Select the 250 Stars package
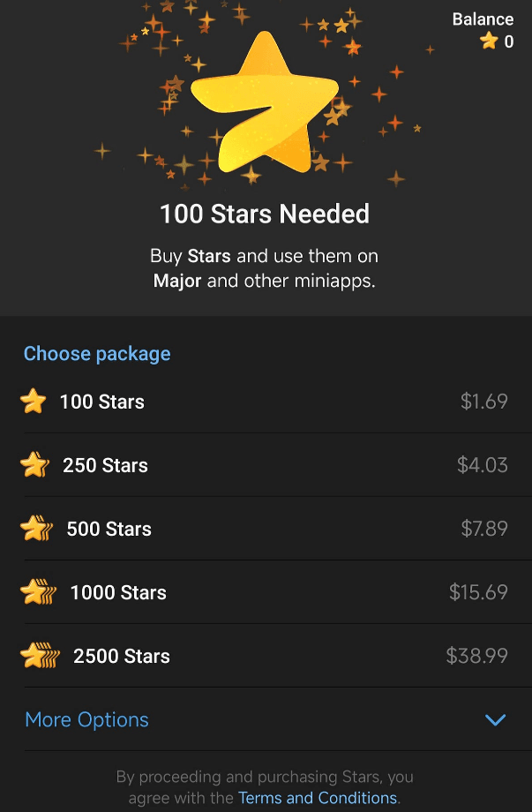Image resolution: width=532 pixels, height=812 pixels. 266,465
